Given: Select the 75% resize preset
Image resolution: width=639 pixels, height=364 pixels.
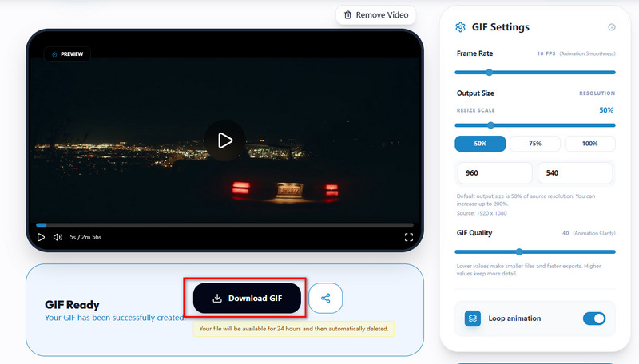Looking at the screenshot, I should [535, 144].
